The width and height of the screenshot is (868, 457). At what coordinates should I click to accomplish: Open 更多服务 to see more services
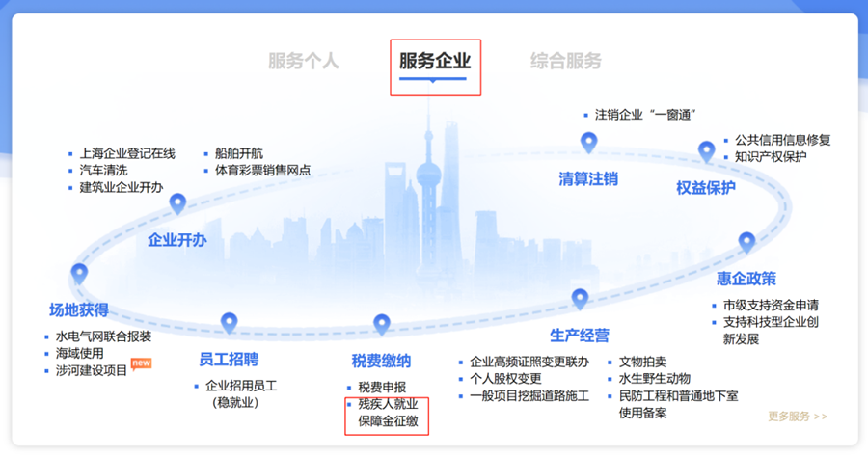click(797, 417)
